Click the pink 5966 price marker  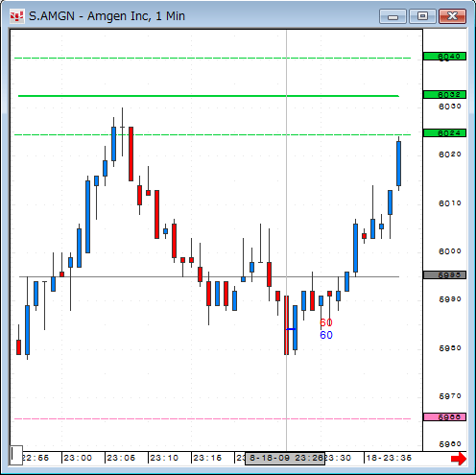(x=444, y=417)
